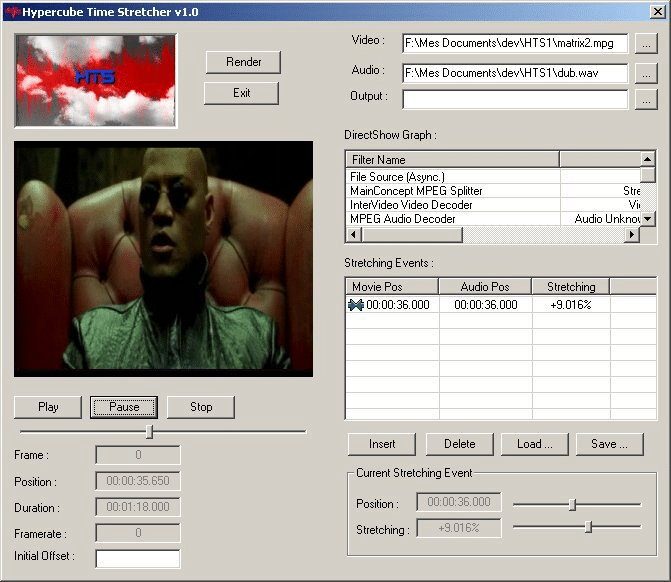Browse for the Audio file
Viewport: 671px width, 582px height.
(x=646, y=73)
